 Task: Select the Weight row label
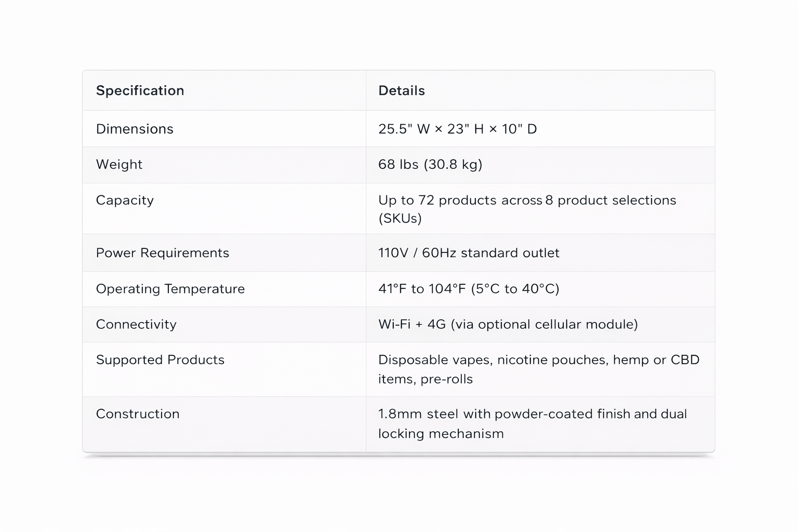click(119, 164)
